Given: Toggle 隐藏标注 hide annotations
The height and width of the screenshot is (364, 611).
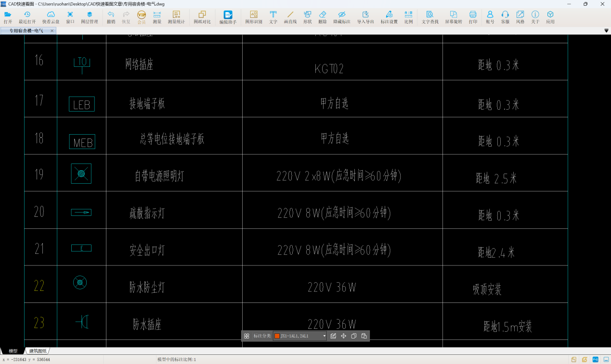Looking at the screenshot, I should [342, 17].
